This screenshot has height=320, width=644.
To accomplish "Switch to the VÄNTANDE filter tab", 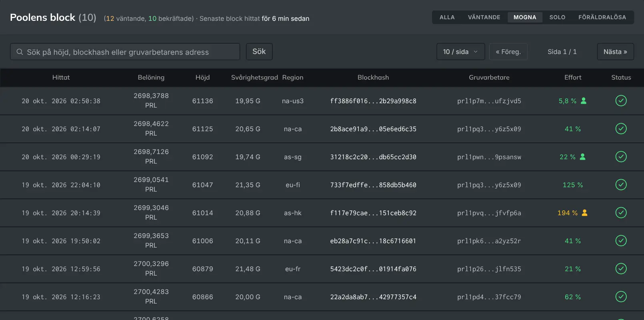I will click(x=484, y=17).
